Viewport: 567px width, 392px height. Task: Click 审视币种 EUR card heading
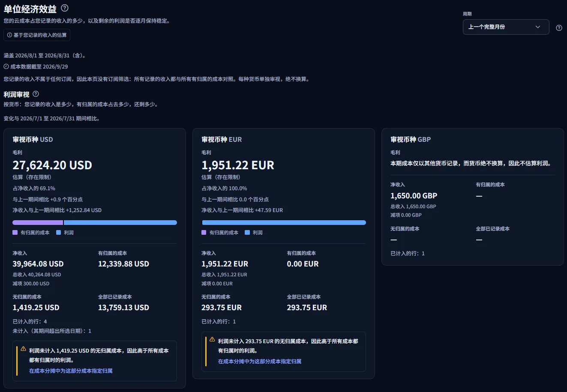[222, 140]
